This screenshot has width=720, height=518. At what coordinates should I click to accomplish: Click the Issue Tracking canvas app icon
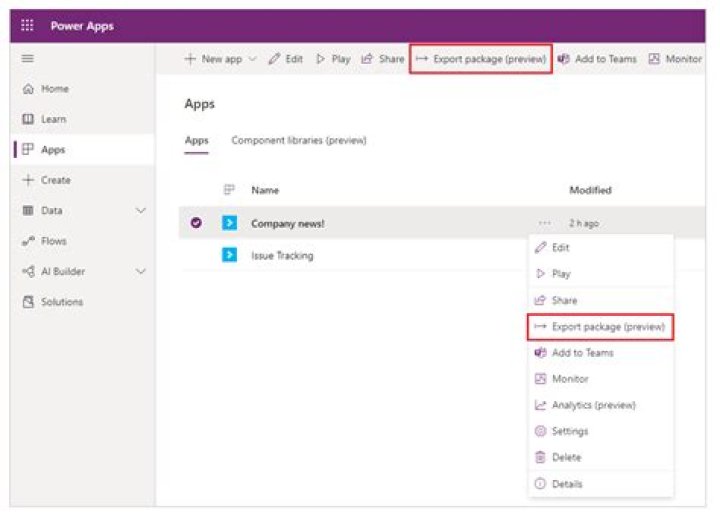click(230, 254)
